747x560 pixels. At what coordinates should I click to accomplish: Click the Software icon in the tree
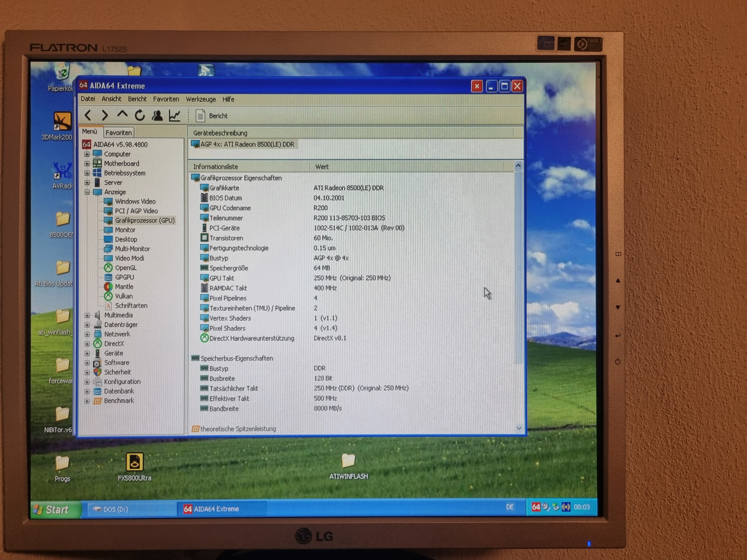coord(97,363)
